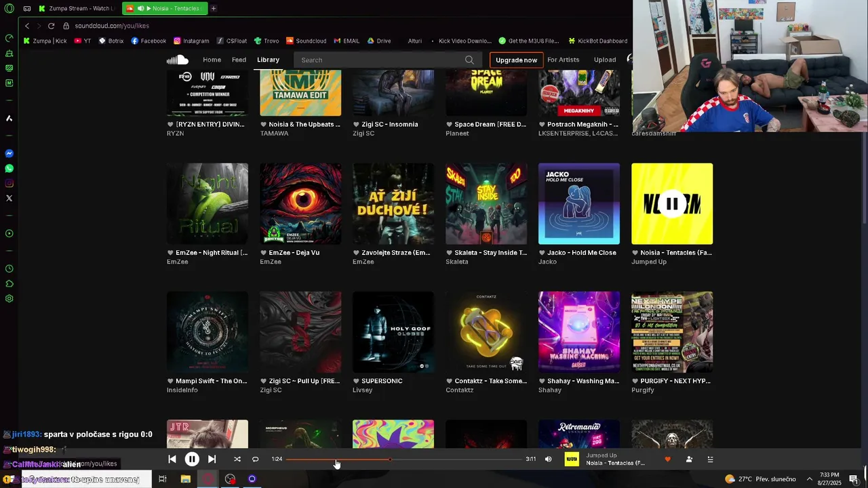Unlike SUPERSONIC heart icon
868x488 pixels.
356,381
